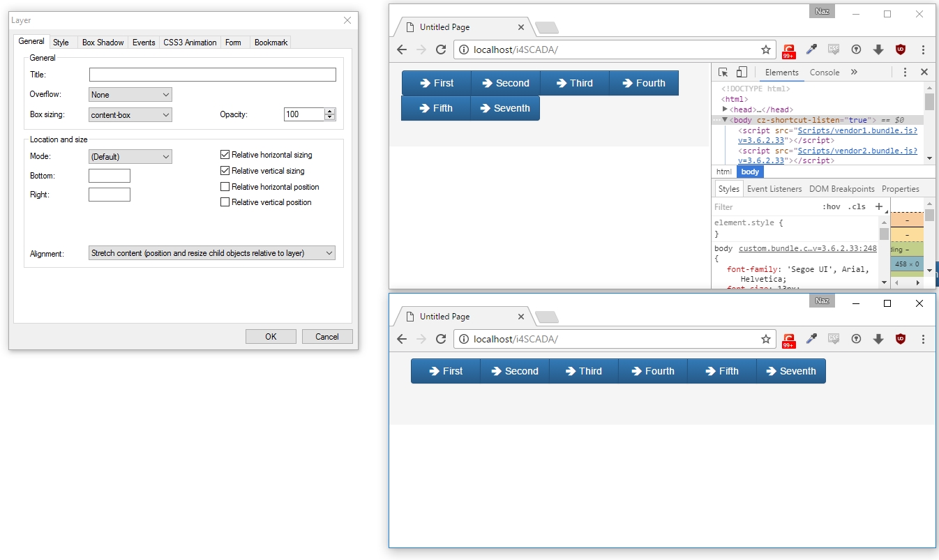The image size is (939, 560).
Task: Open custom.bundle stylesheet link
Action: pyautogui.click(x=808, y=248)
